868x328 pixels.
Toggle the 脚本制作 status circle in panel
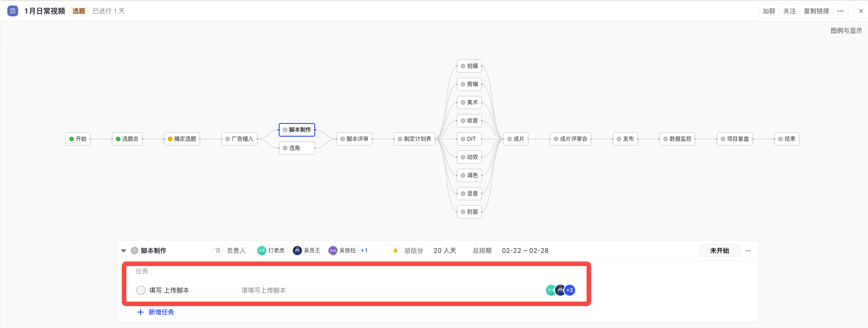click(x=135, y=251)
